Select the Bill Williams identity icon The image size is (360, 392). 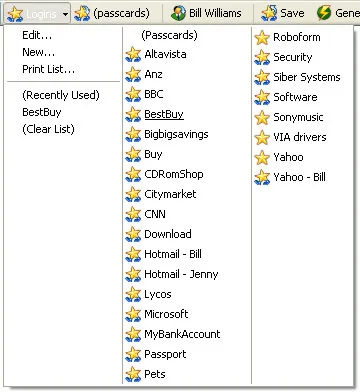[178, 13]
